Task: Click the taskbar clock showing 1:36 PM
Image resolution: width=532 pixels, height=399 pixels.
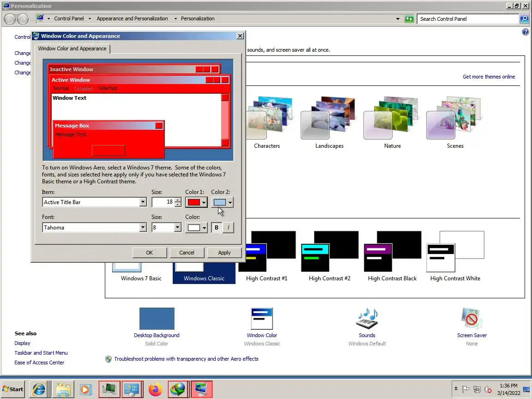Action: (x=508, y=389)
